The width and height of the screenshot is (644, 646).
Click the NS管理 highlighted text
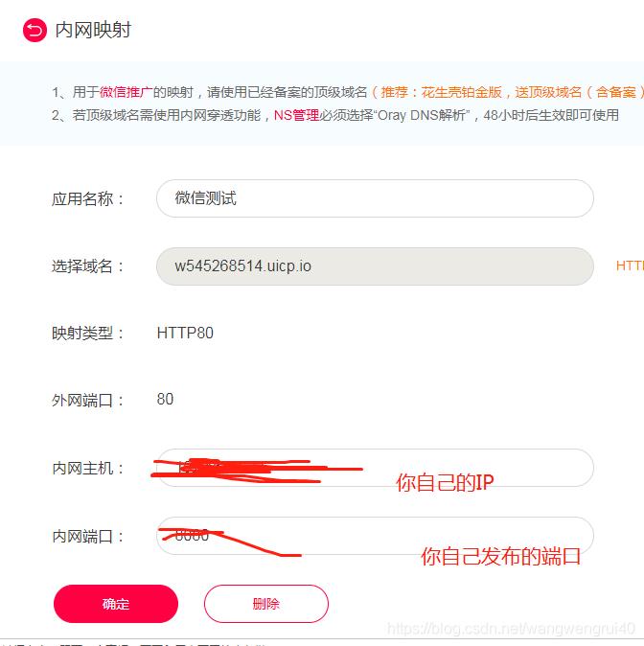coord(296,116)
